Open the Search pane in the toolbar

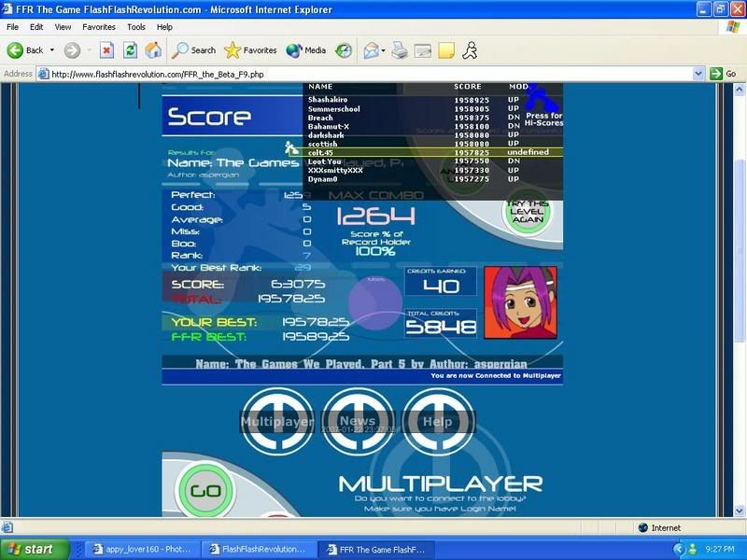tap(194, 50)
